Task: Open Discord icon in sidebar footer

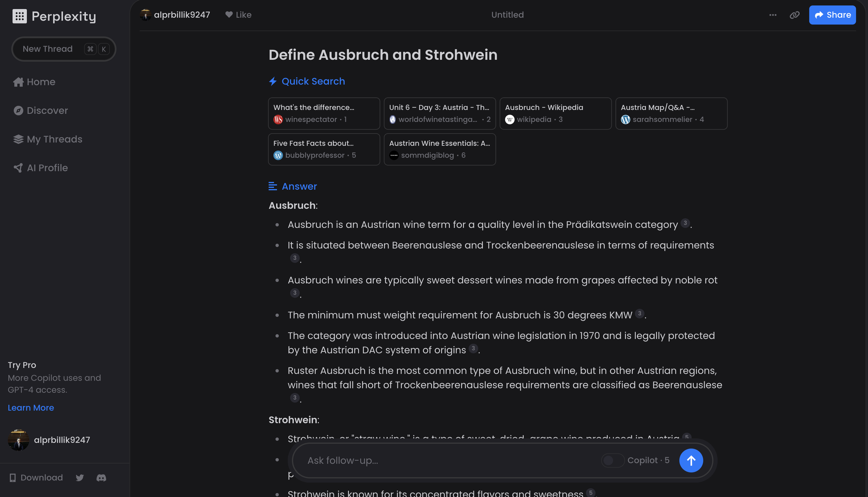Action: point(101,478)
